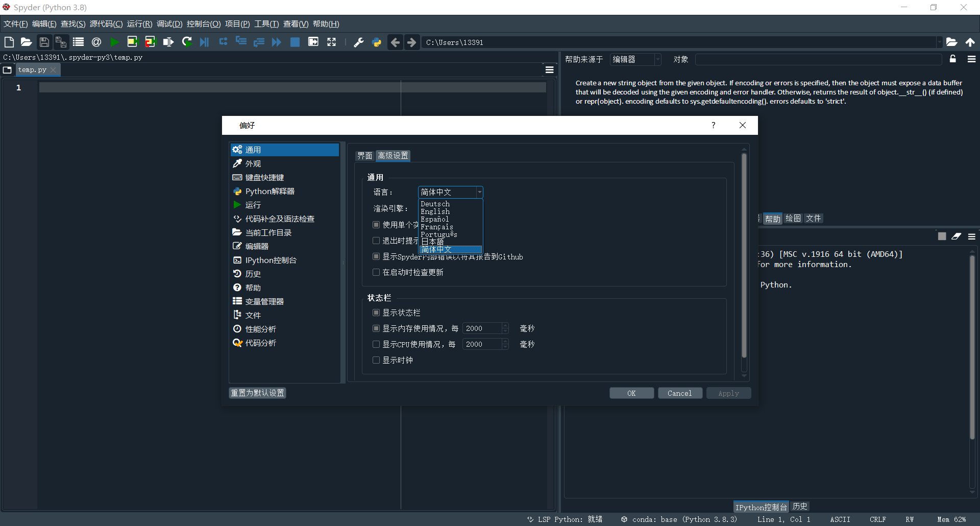Run current cell and advance
Image resolution: width=980 pixels, height=526 pixels.
coord(150,42)
